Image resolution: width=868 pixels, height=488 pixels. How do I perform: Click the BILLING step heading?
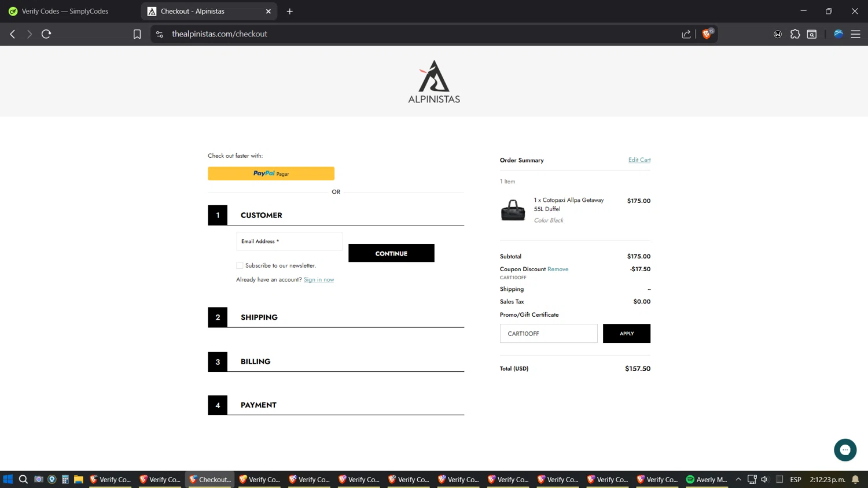point(255,362)
